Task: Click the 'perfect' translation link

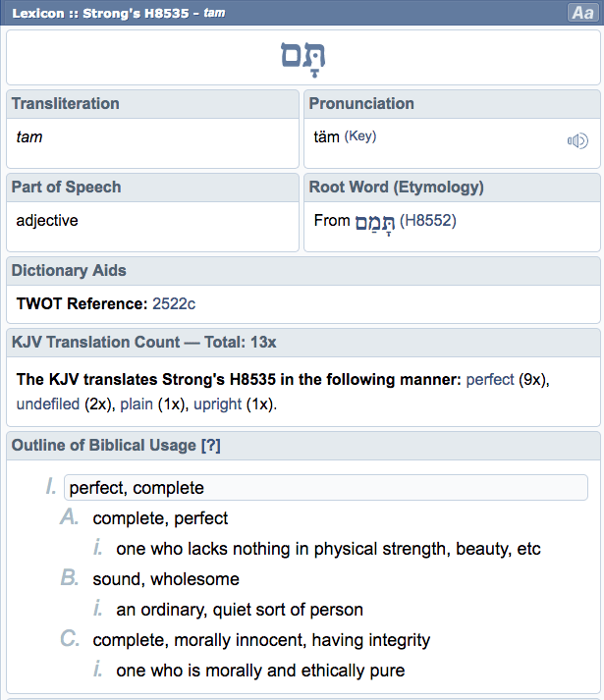Action: pyautogui.click(x=490, y=378)
